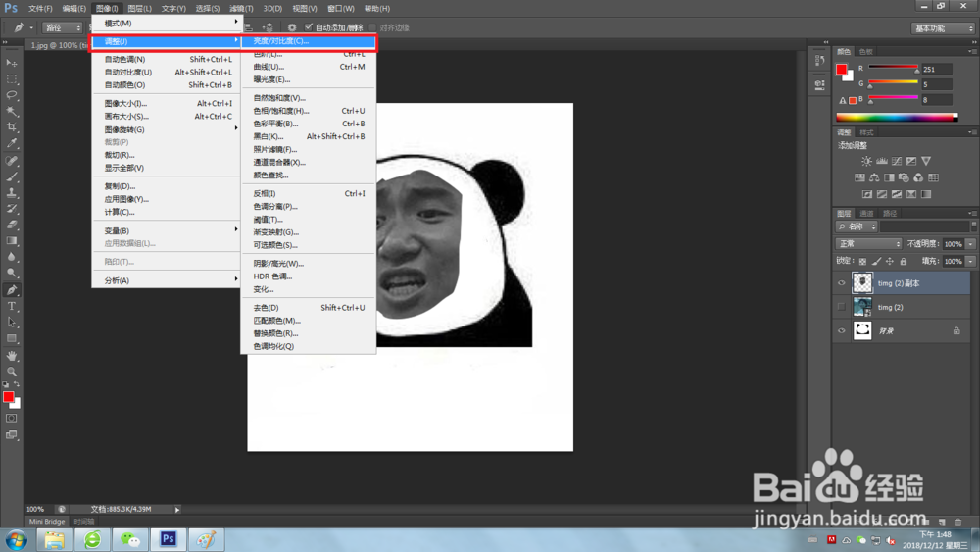This screenshot has height=552, width=980.
Task: Select the Dodge tool
Action: pos(11,273)
